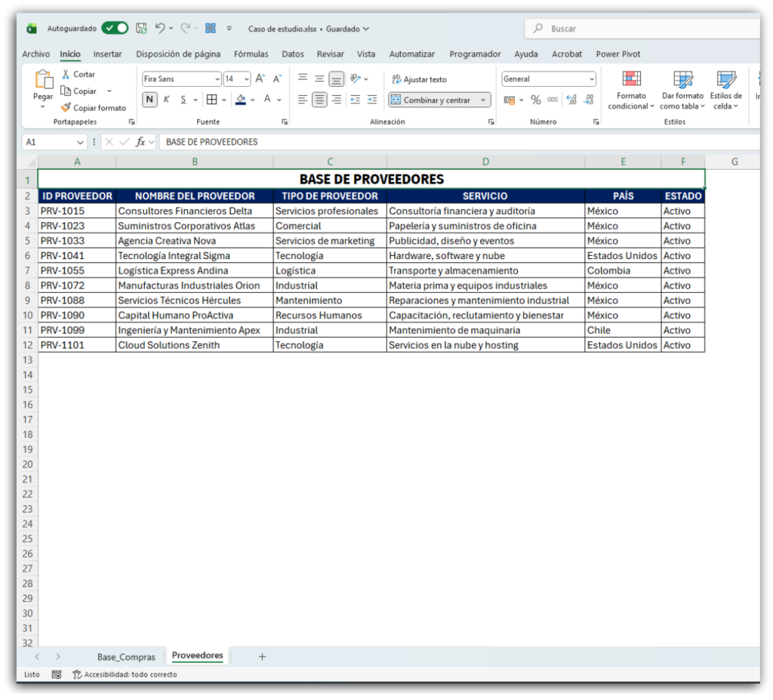Expand the Fira Sans font dropdown
This screenshot has height=700, width=773.
click(x=217, y=79)
